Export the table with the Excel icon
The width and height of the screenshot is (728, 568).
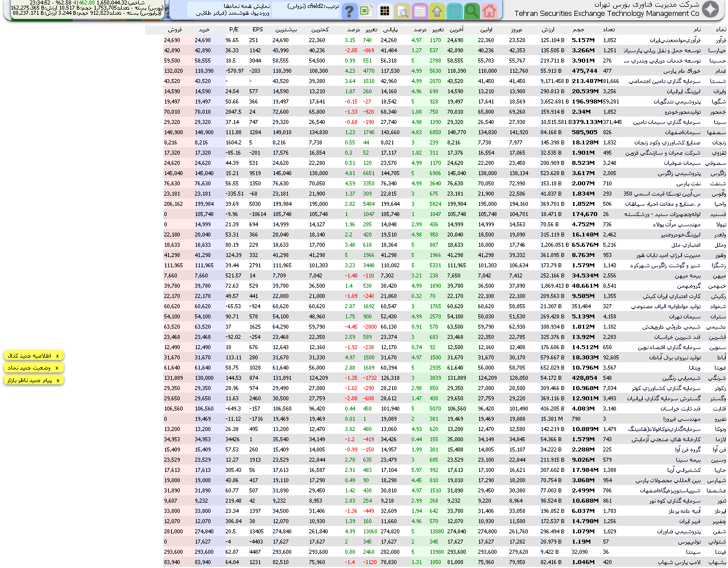pyautogui.click(x=367, y=11)
